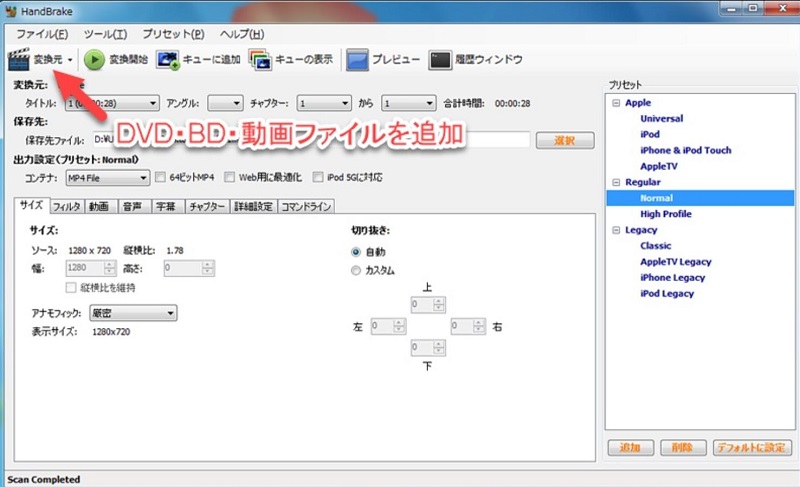Enable the 64ビットMP4 checkbox

pos(160,177)
